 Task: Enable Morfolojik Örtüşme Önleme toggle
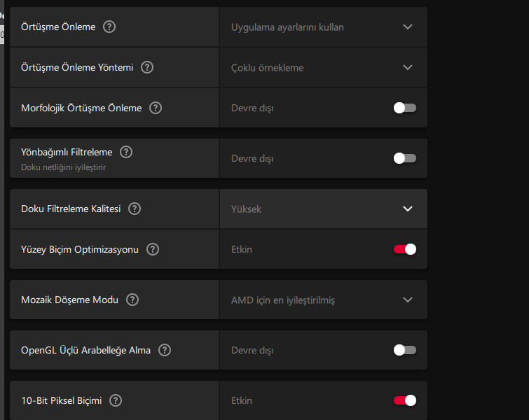point(405,108)
